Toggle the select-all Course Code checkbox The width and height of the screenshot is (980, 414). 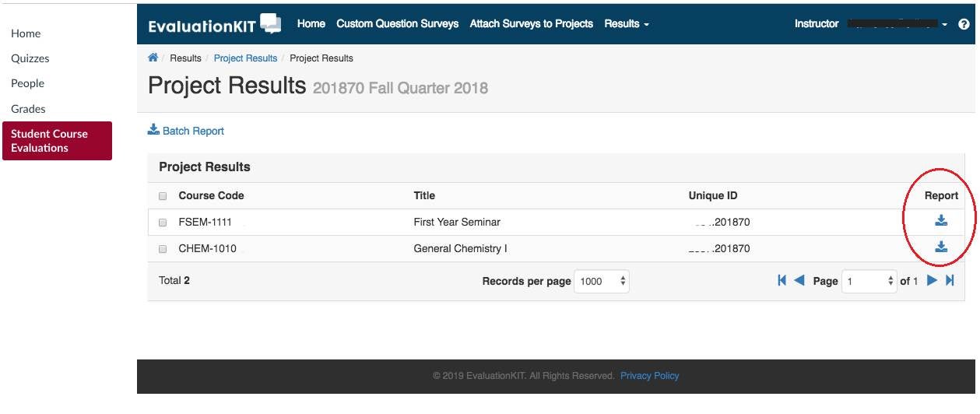coord(163,196)
